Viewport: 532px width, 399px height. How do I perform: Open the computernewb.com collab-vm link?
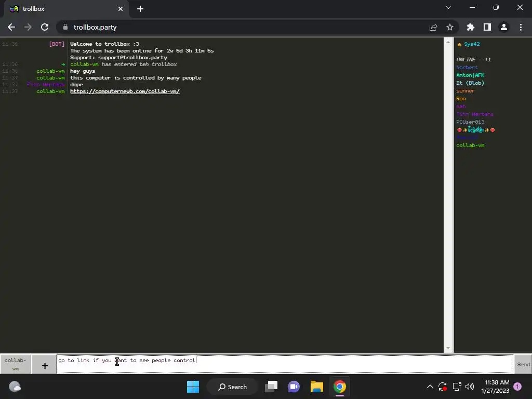(125, 91)
